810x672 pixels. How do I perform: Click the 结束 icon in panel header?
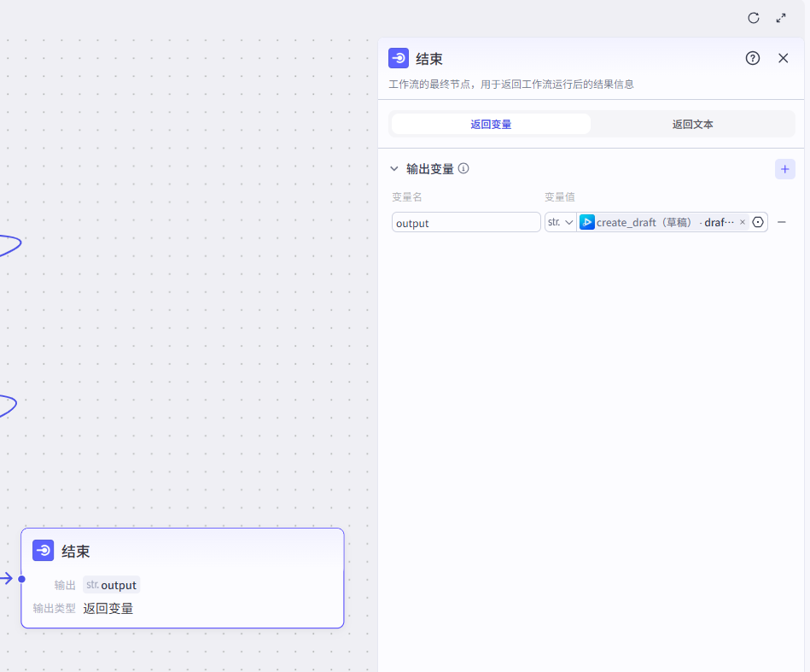[399, 58]
